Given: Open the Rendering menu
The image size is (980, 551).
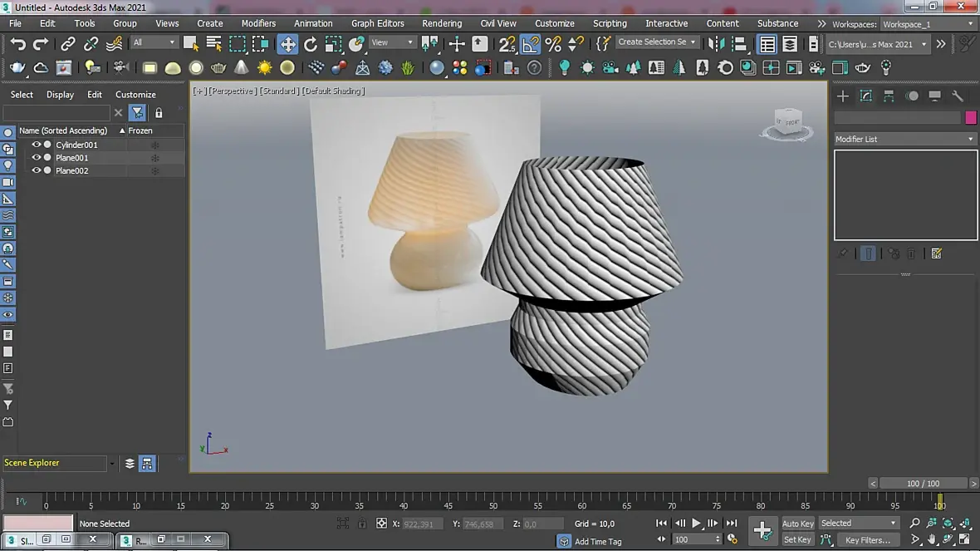Looking at the screenshot, I should pos(442,23).
